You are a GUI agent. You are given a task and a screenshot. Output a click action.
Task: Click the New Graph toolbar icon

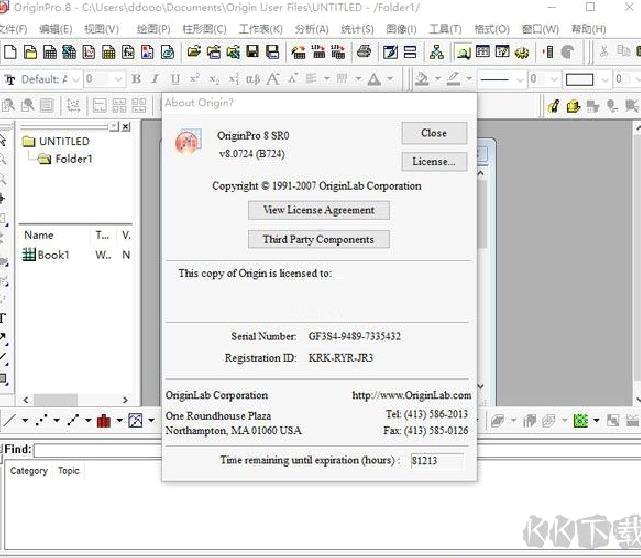89,52
